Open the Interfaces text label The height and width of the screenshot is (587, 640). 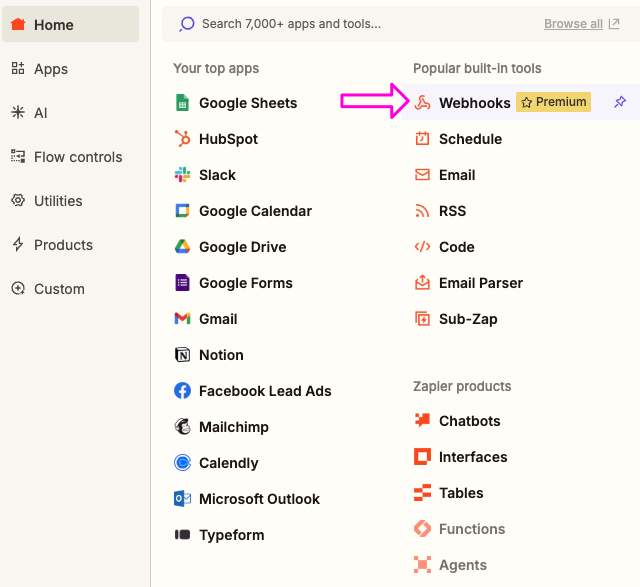point(473,457)
